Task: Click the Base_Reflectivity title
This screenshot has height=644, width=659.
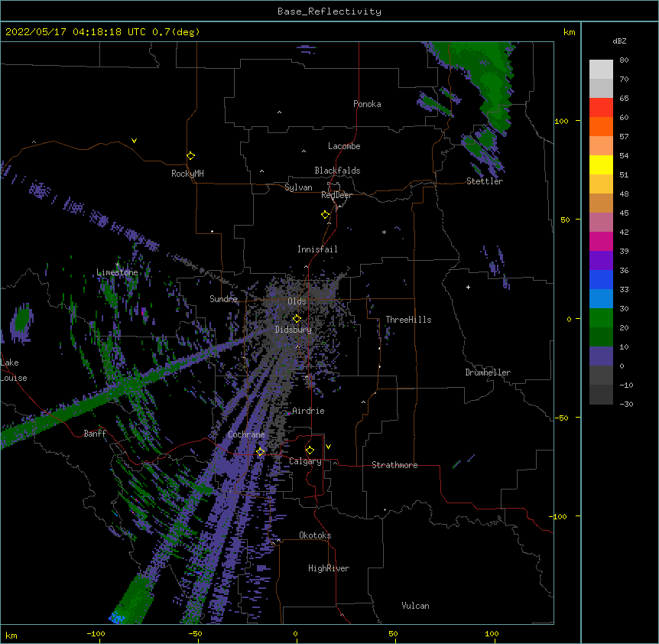Action: point(329,11)
